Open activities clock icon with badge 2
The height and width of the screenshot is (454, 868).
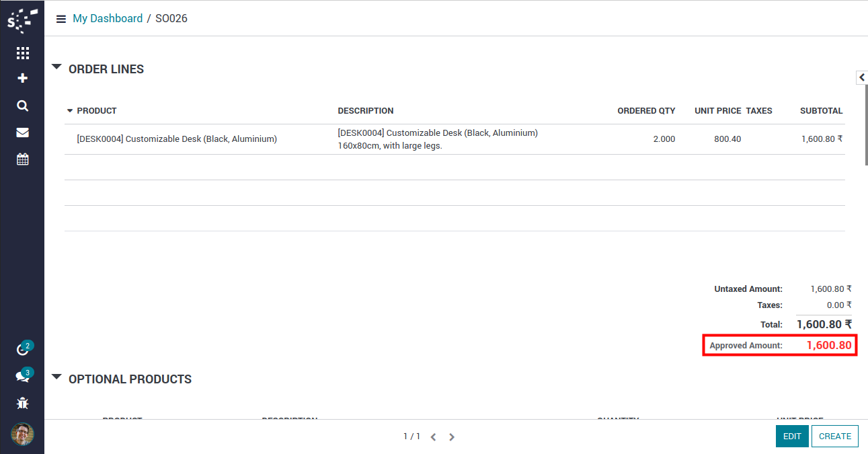pyautogui.click(x=22, y=350)
